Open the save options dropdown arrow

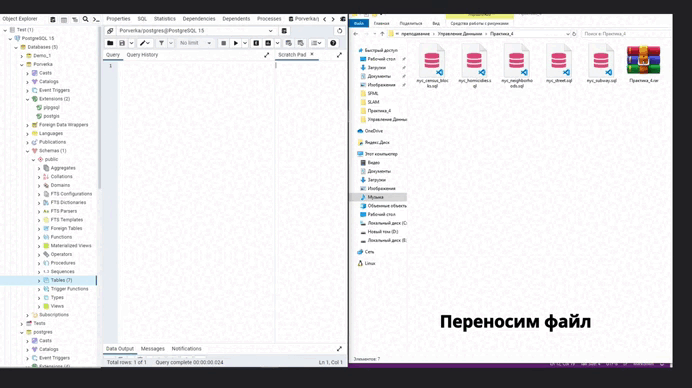(x=131, y=43)
